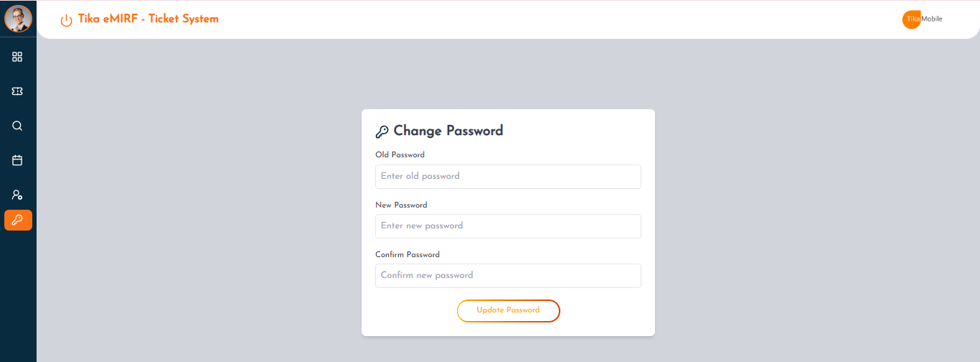980x362 pixels.
Task: Open the calendar icon in sidebar
Action: tap(18, 160)
